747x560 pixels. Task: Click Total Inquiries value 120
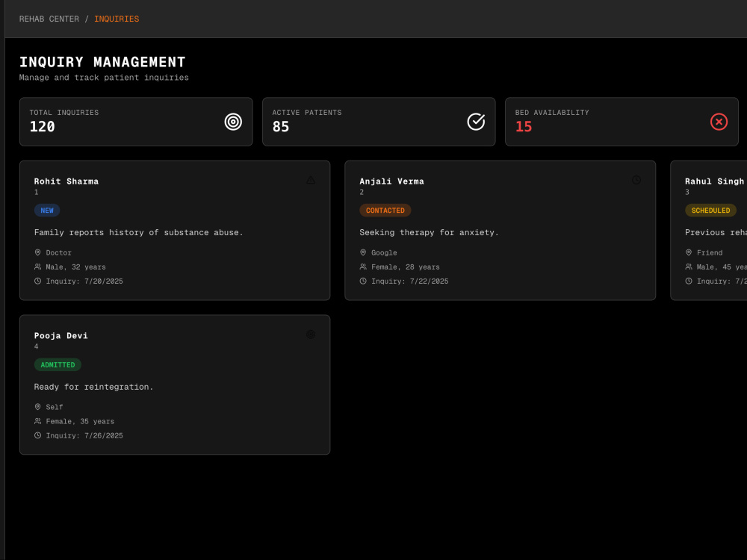click(43, 127)
